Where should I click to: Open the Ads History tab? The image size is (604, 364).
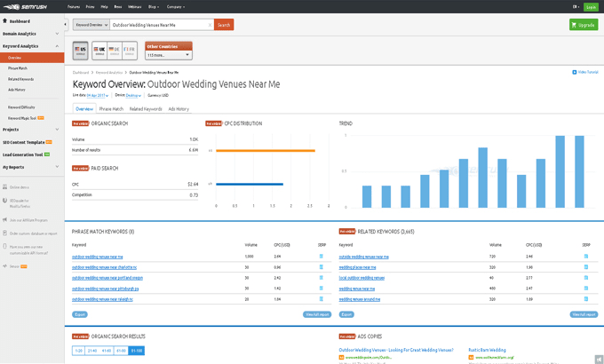[179, 108]
